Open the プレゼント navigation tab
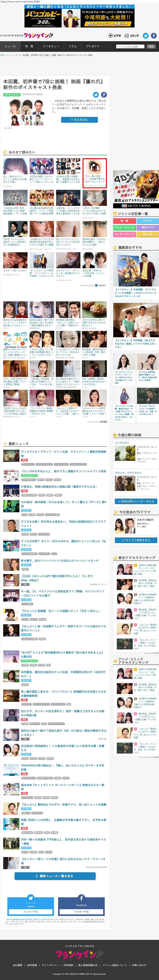Image resolution: width=159 pixels, height=980 pixels. pos(93,46)
